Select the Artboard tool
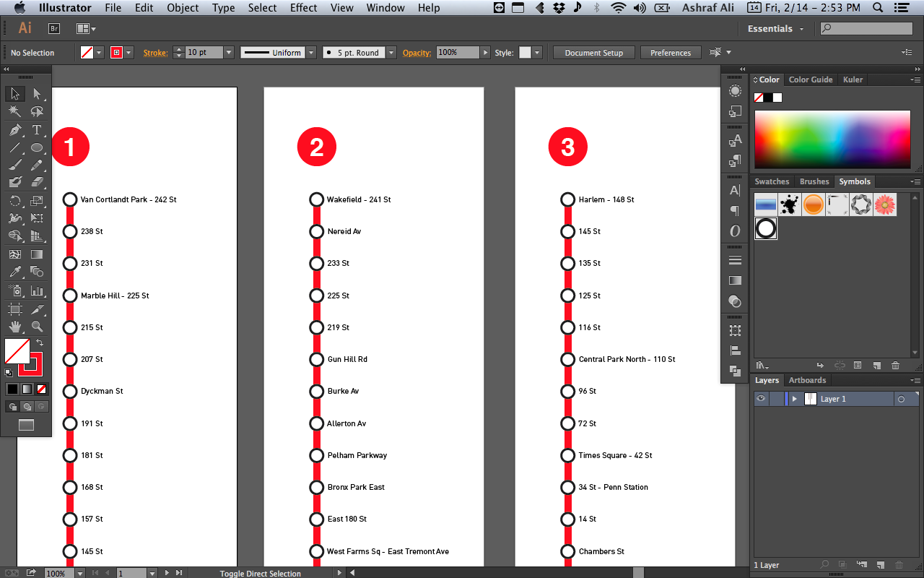This screenshot has height=578, width=924. pos(15,309)
